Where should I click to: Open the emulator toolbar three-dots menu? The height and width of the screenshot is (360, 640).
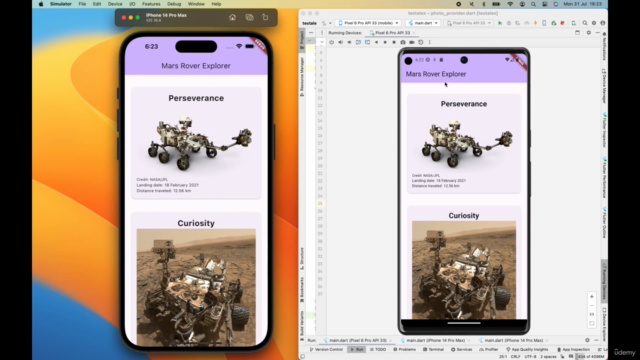click(x=429, y=42)
